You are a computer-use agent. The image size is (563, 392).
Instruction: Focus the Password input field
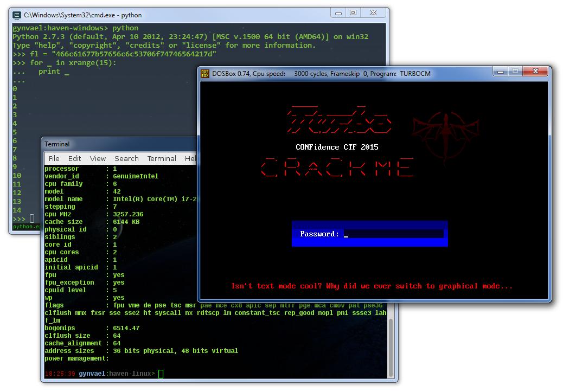394,234
